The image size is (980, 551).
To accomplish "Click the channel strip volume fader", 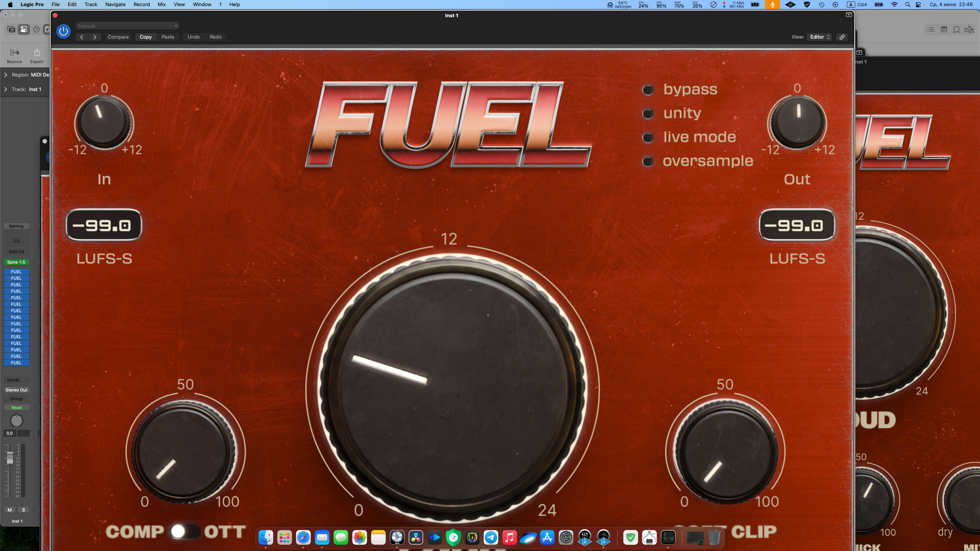I will tap(10, 457).
